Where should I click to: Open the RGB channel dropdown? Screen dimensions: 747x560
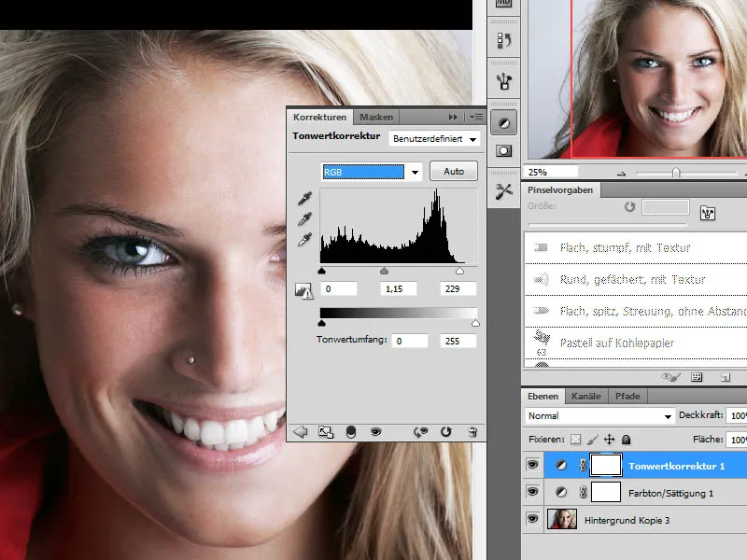pos(371,172)
